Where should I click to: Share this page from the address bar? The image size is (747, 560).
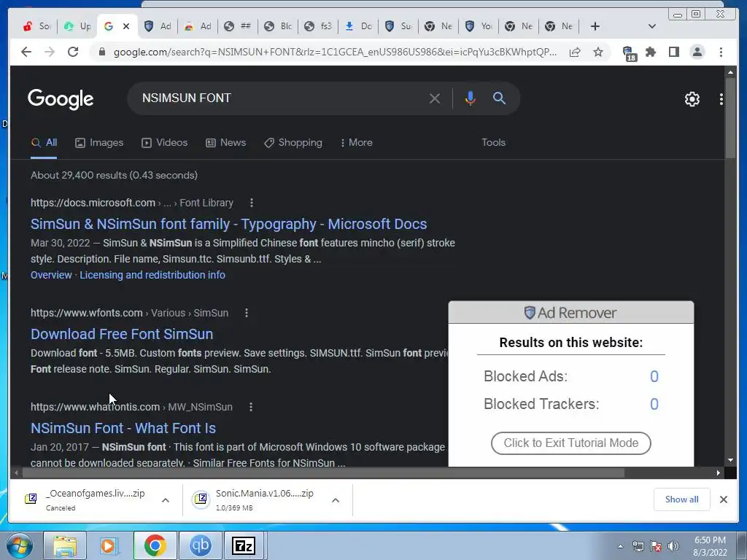pyautogui.click(x=575, y=52)
